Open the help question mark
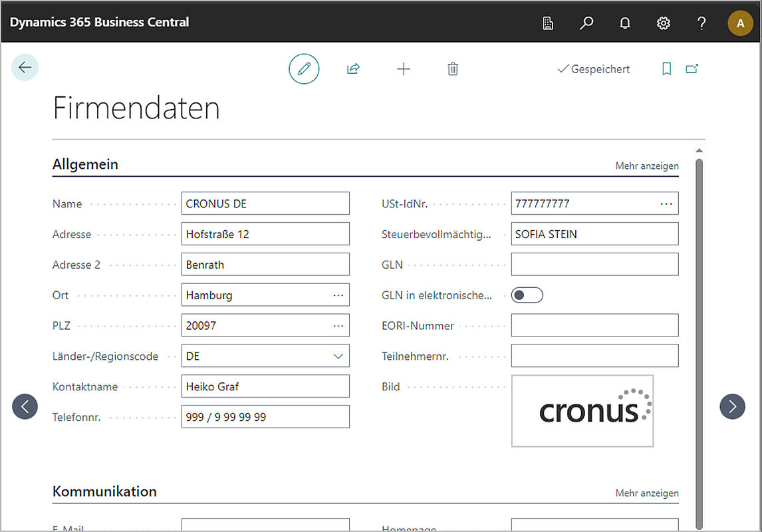 click(x=701, y=23)
